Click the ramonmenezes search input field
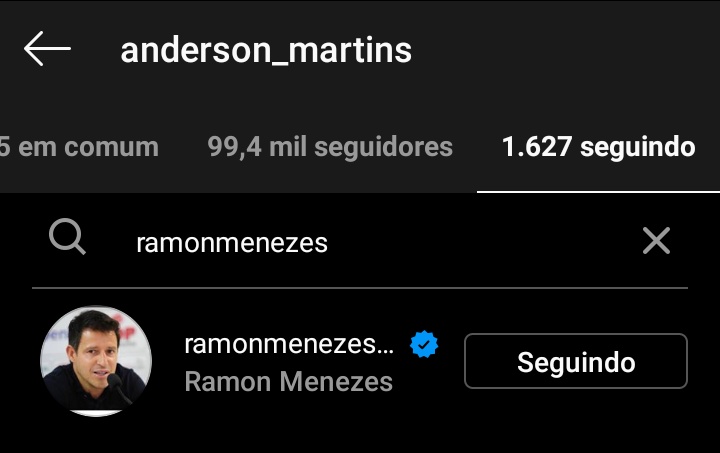720x453 pixels. click(358, 243)
